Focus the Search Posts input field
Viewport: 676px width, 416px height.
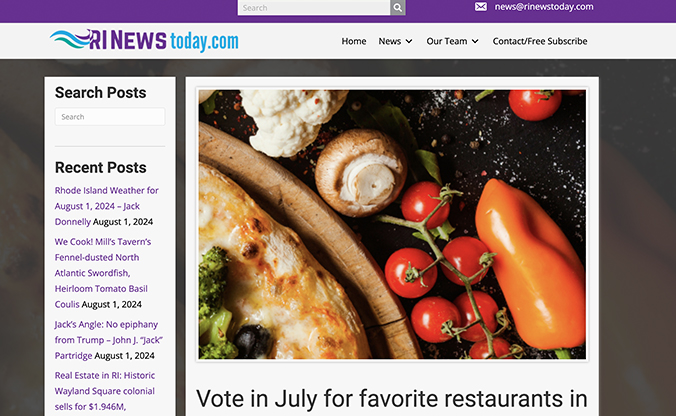[x=110, y=117]
